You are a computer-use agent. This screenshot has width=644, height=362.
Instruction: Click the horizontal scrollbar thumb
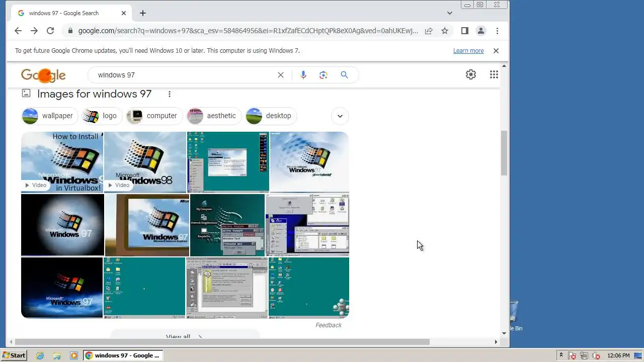click(222, 342)
